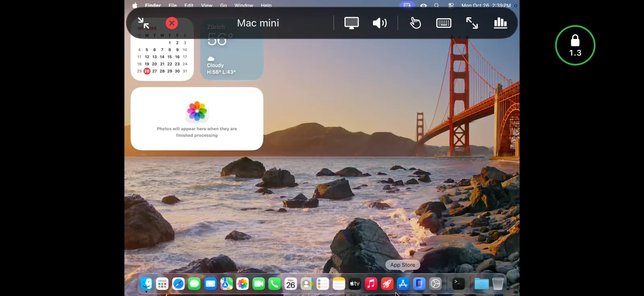Launch Safari from the Dock

pos(178,284)
